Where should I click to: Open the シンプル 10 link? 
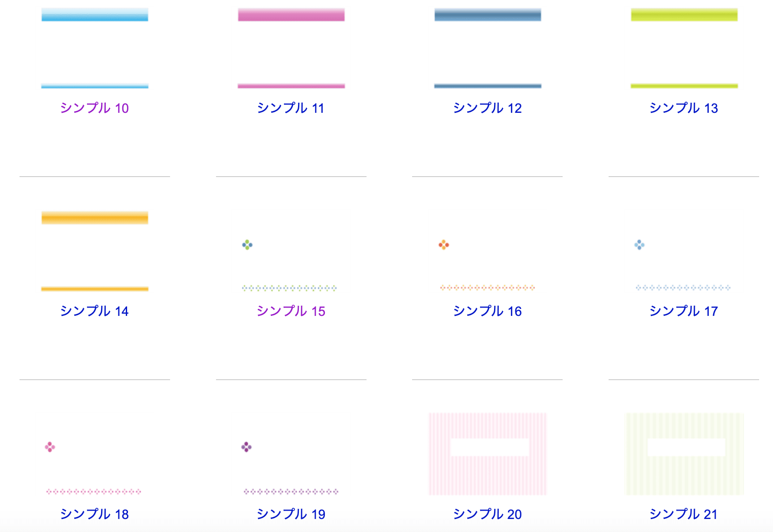point(95,108)
